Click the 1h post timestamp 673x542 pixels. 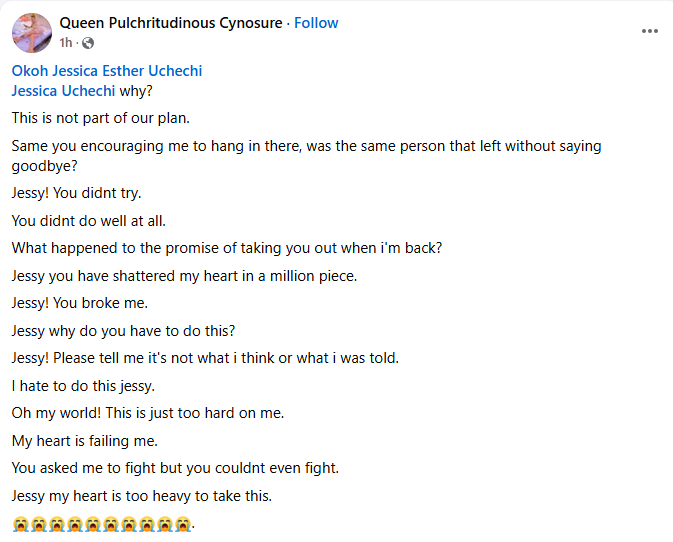tap(66, 43)
